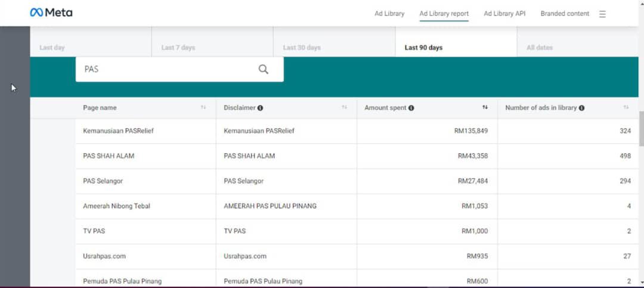Screen dimensions: 644x288
Task: Select 294 ads count
Action: (x=625, y=181)
